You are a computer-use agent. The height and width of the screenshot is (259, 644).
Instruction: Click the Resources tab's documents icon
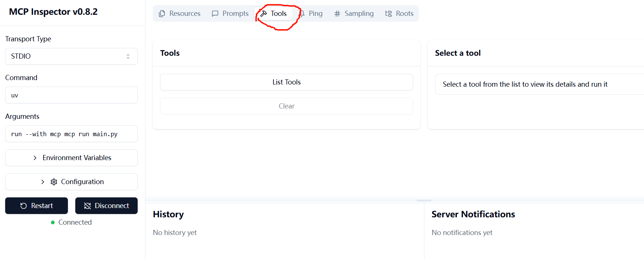click(x=162, y=14)
